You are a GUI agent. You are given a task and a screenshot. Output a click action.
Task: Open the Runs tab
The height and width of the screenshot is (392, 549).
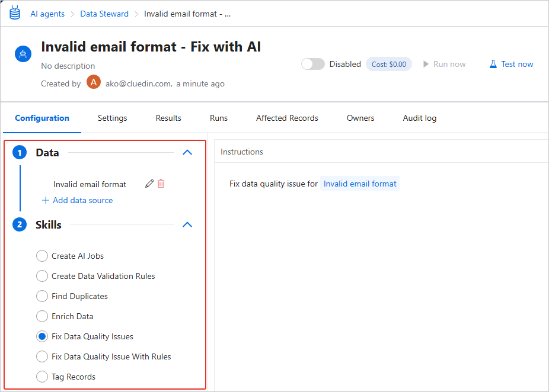[x=219, y=118]
